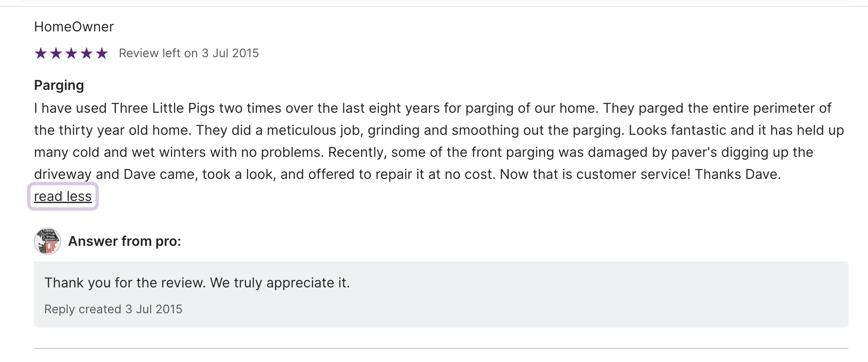Click 'Thanks Dave.' at the review's end
The width and height of the screenshot is (868, 362).
[737, 174]
